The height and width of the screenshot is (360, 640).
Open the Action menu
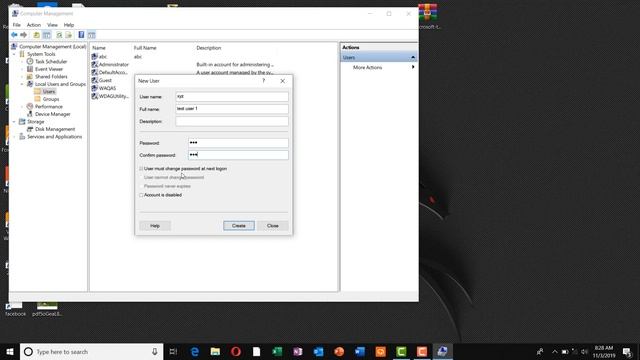click(34, 25)
